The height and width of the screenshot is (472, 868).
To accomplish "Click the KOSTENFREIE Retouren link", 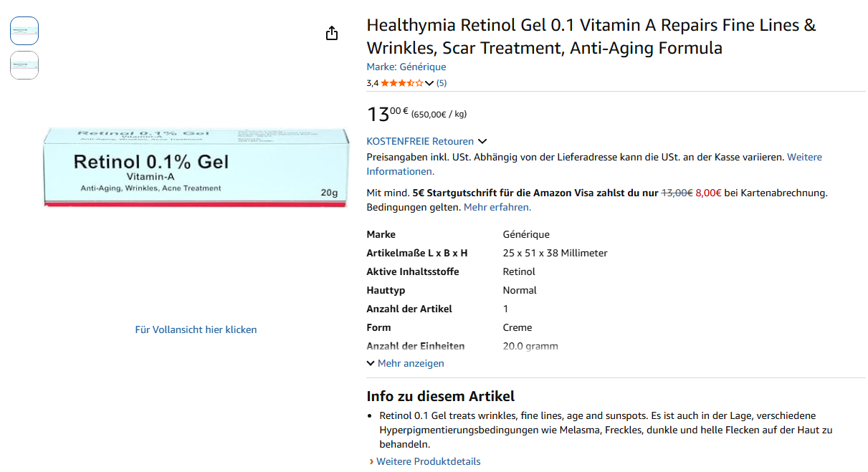I will (420, 141).
